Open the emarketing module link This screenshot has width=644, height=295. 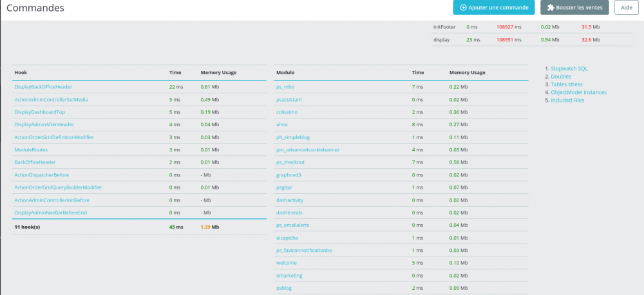[x=289, y=276]
